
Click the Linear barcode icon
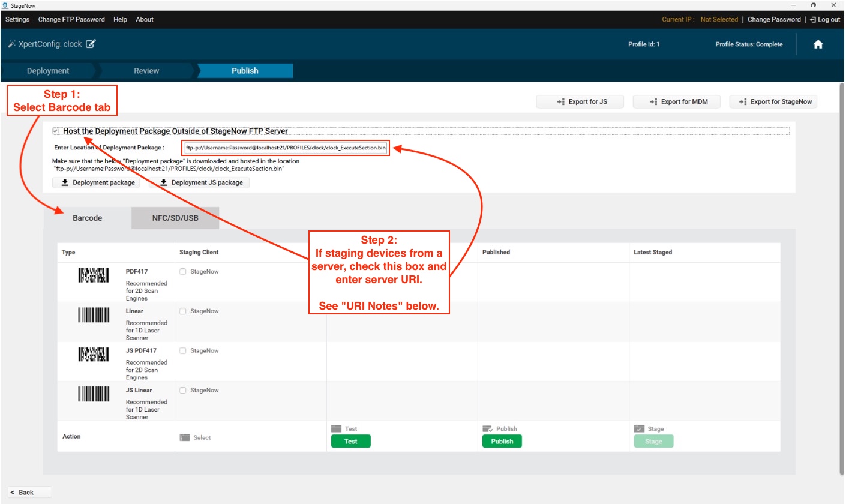[x=93, y=315]
